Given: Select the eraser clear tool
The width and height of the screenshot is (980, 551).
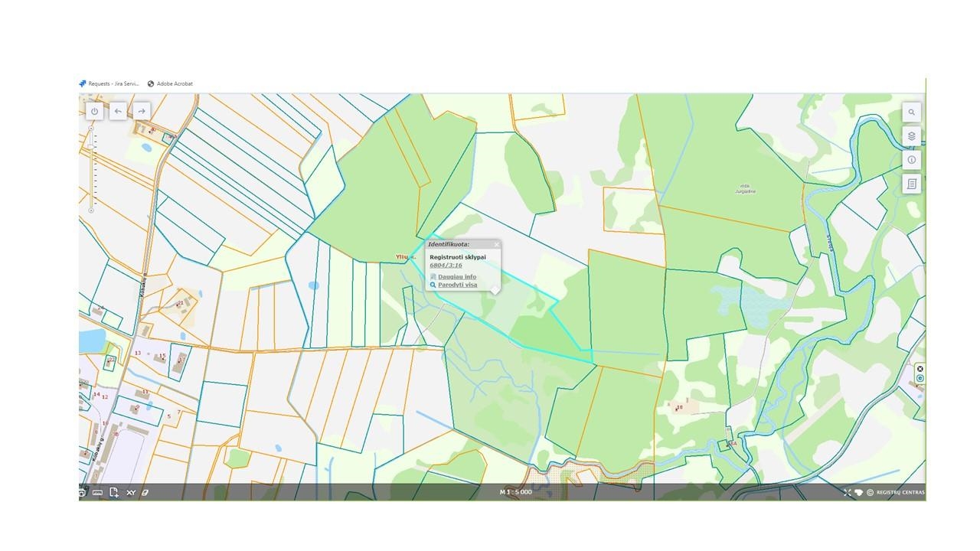Looking at the screenshot, I should [x=145, y=492].
